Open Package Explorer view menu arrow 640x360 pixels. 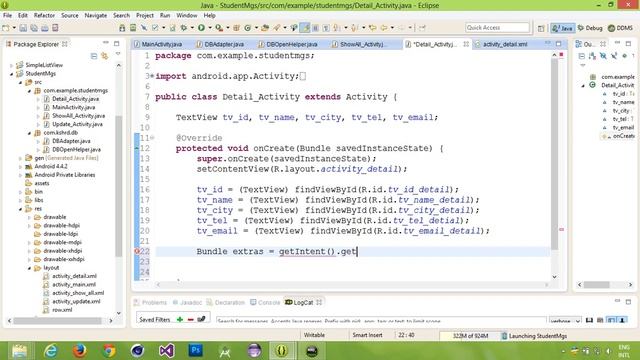coord(118,54)
